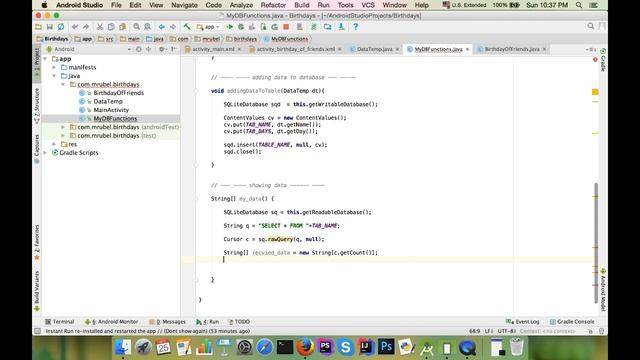Image resolution: width=640 pixels, height=360 pixels.
Task: Toggle the Structure side panel tab
Action: point(37,106)
